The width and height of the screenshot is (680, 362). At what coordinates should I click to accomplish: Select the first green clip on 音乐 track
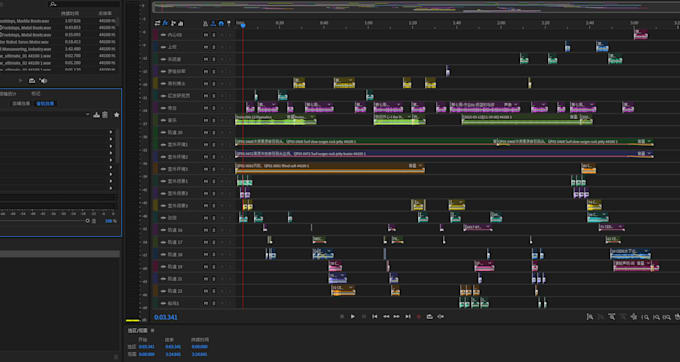tap(275, 120)
